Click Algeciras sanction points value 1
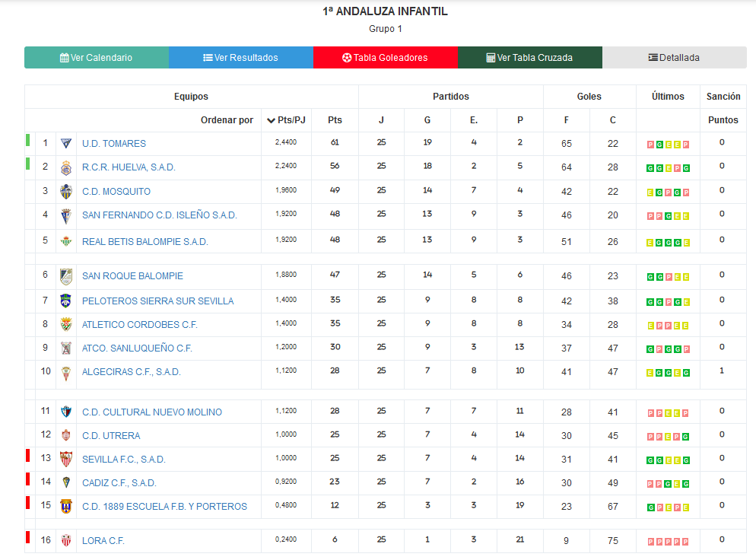The height and width of the screenshot is (560, 756). (x=722, y=371)
